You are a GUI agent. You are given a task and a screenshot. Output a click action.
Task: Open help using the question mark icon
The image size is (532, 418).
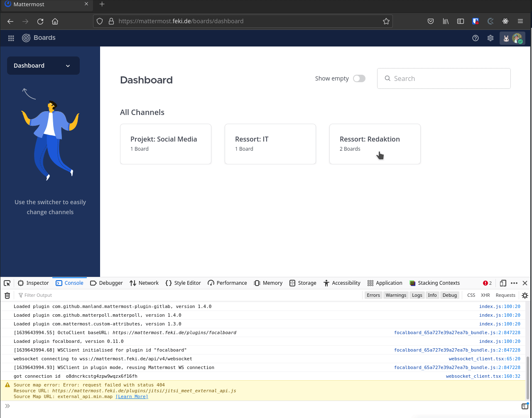coord(476,38)
